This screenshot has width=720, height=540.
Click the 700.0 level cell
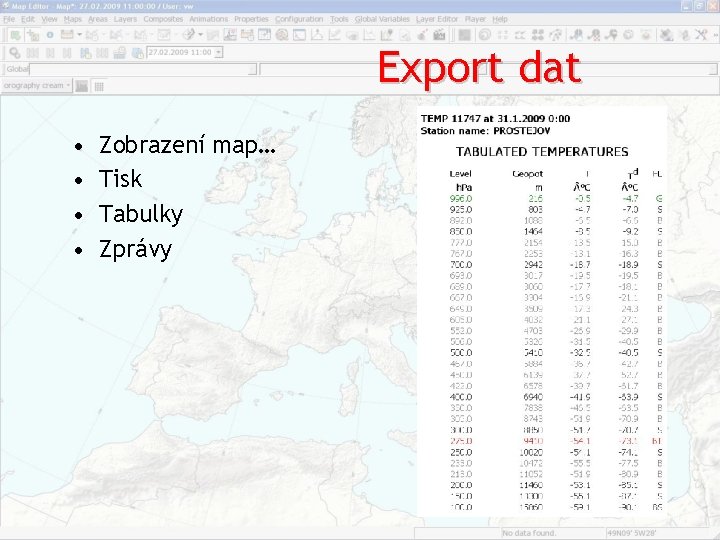coord(461,265)
